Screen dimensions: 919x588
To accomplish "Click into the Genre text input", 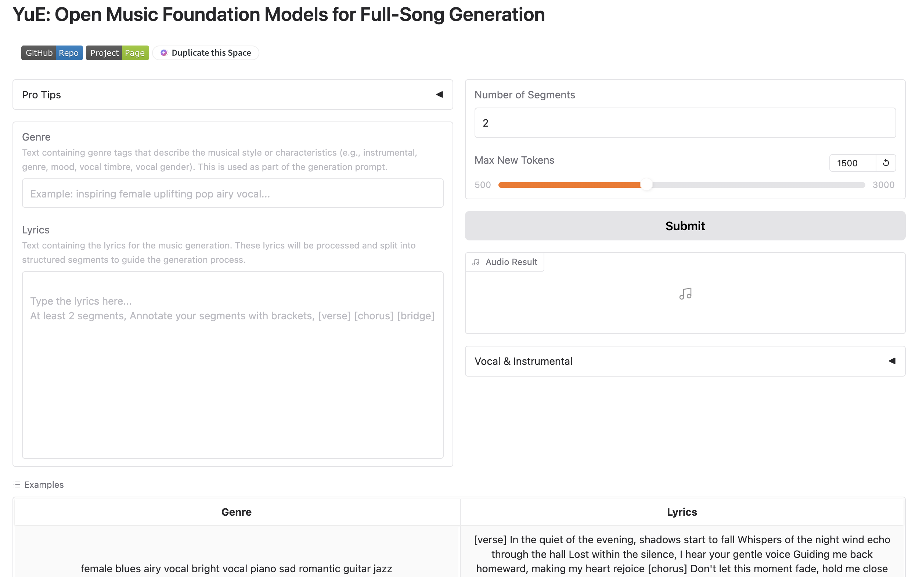I will click(233, 193).
